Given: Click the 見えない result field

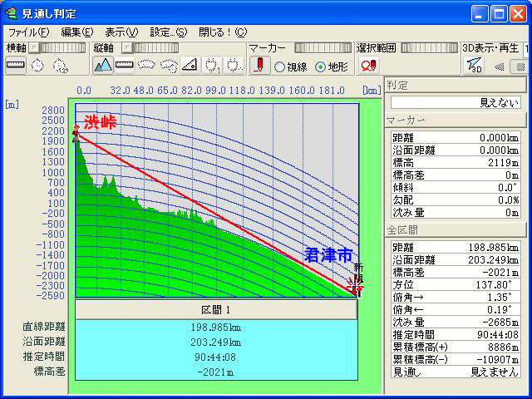Looking at the screenshot, I should click(x=456, y=102).
